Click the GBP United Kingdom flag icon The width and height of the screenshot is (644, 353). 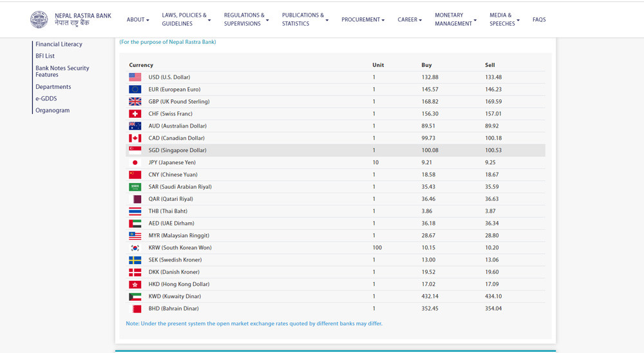[135, 102]
